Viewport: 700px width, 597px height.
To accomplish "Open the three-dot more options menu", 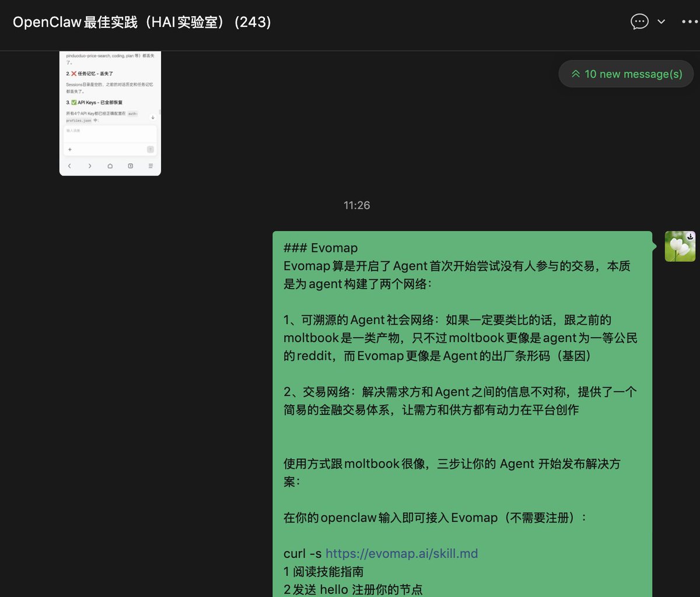I will 691,21.
